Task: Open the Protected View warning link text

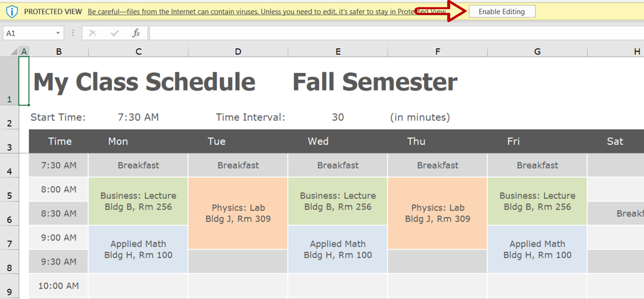Action: 220,11
